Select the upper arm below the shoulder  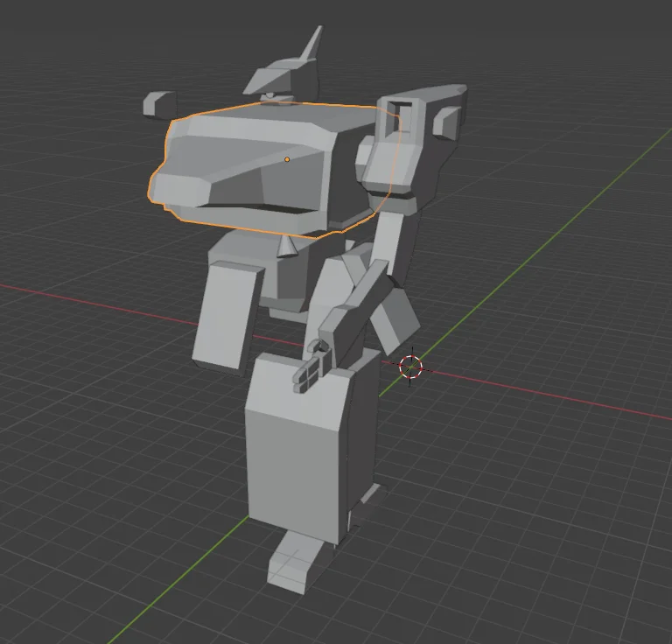click(396, 245)
